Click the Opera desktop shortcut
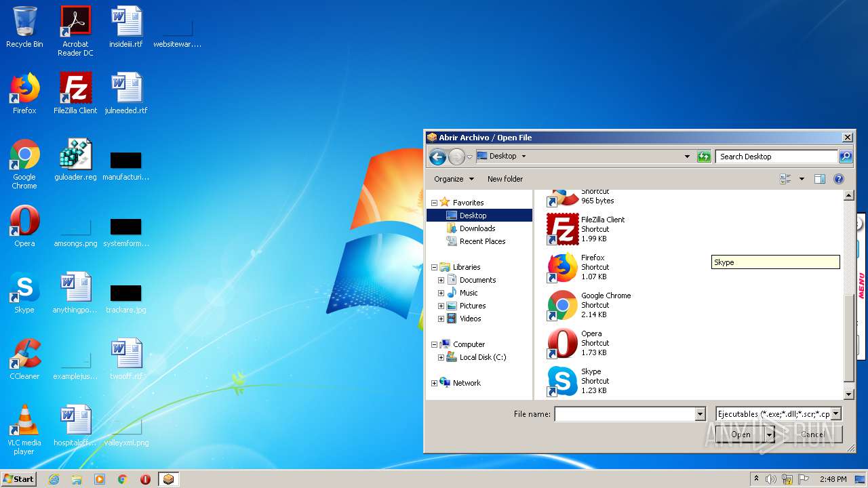This screenshot has height=488, width=868. tap(24, 226)
